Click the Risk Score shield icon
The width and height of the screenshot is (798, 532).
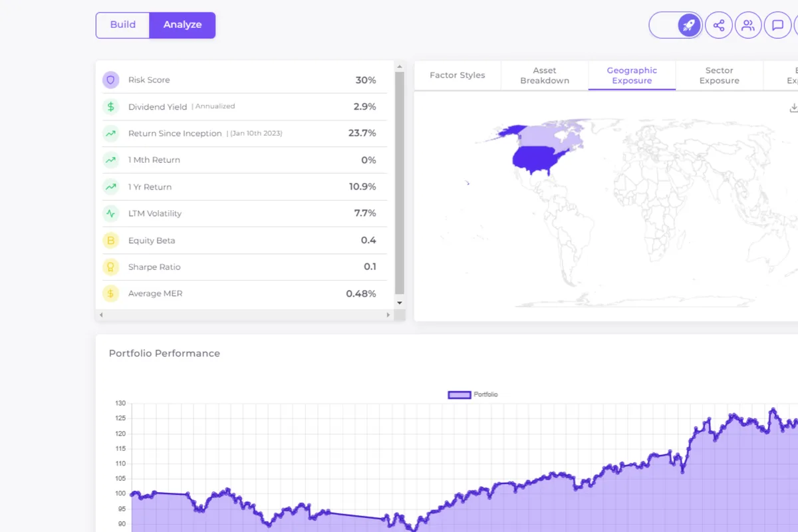coord(110,80)
